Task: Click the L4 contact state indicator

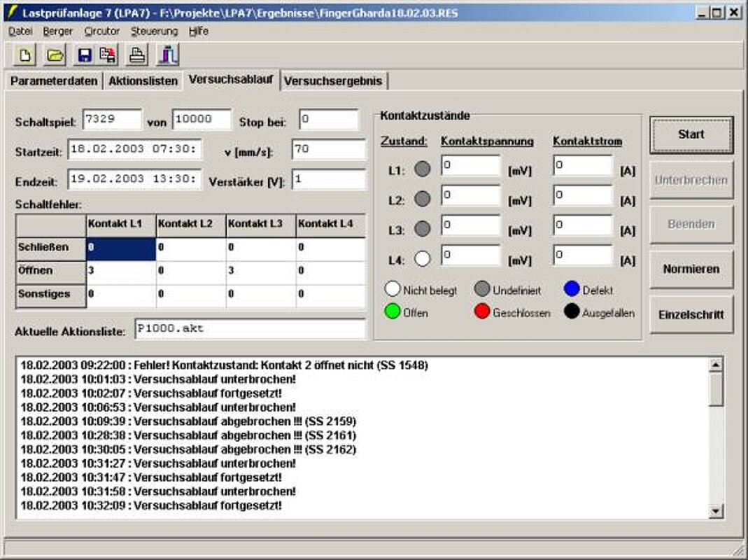Action: [422, 259]
